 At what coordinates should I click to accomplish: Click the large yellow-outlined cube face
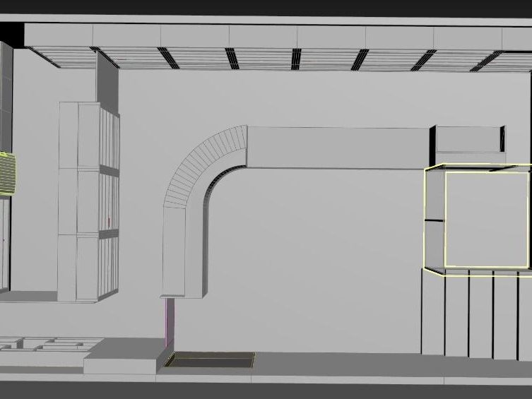click(487, 220)
